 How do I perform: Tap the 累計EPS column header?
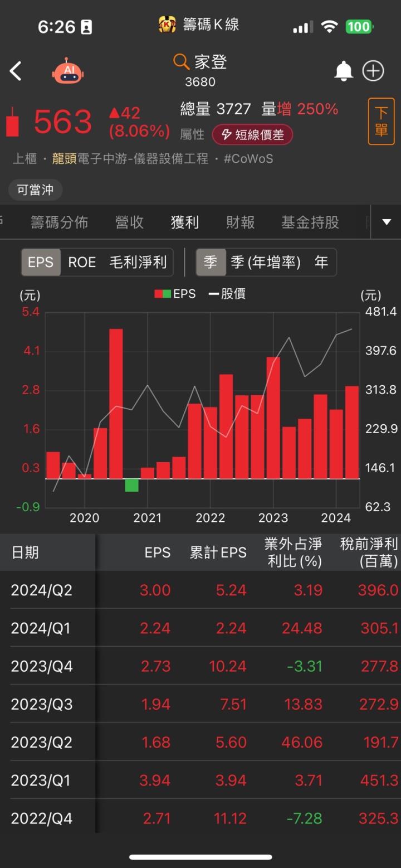pos(218,552)
